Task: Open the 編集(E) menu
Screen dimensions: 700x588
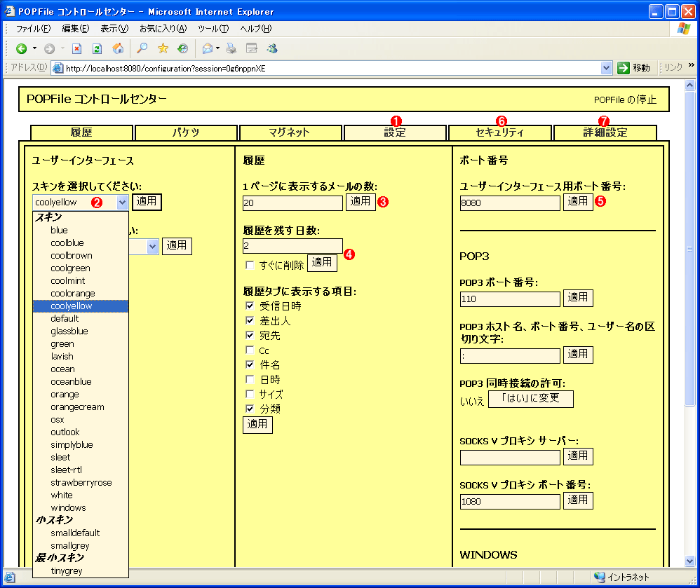Action: [x=76, y=29]
